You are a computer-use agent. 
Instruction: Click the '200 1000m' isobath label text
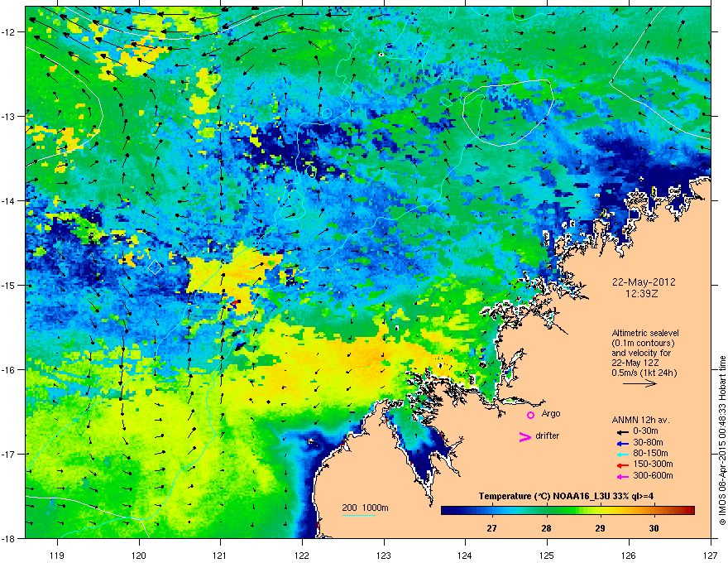point(365,508)
